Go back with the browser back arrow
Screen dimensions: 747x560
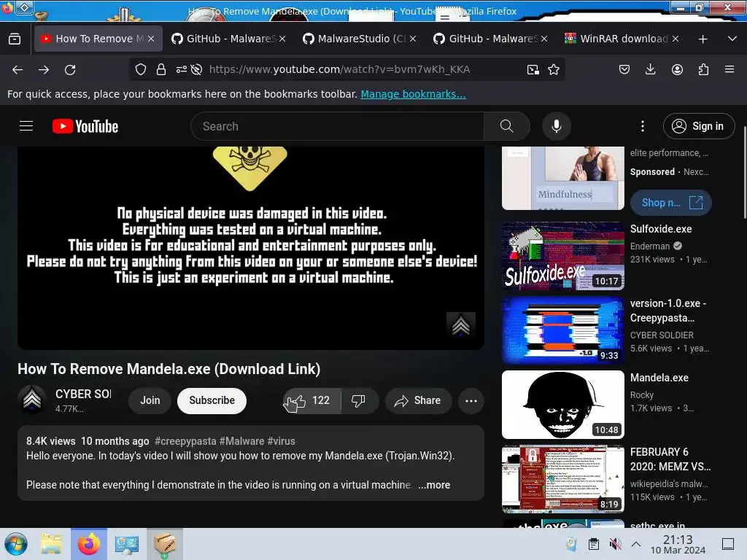click(x=18, y=69)
